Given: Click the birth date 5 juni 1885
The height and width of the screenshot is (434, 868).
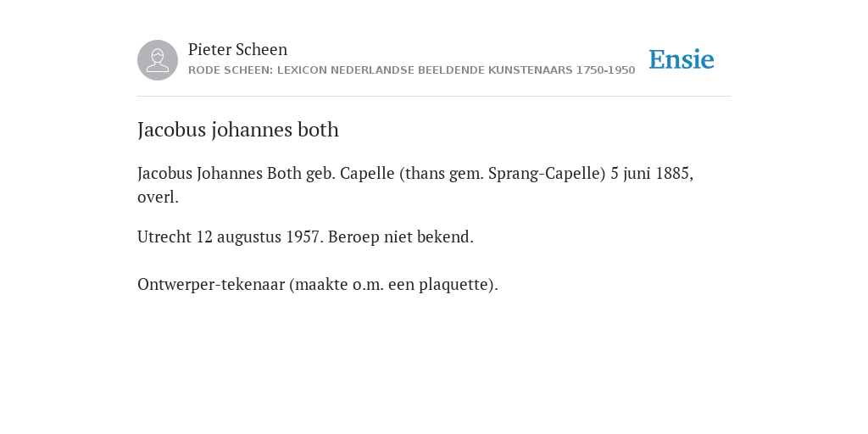Looking at the screenshot, I should pyautogui.click(x=650, y=173).
